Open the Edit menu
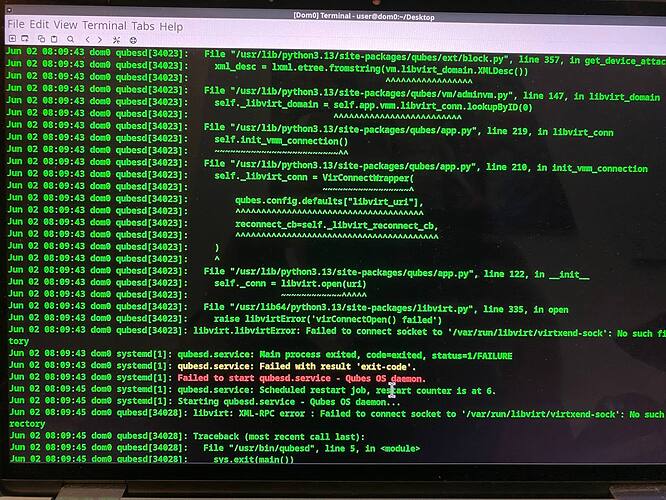Image resolution: width=666 pixels, height=500 pixels. click(39, 25)
